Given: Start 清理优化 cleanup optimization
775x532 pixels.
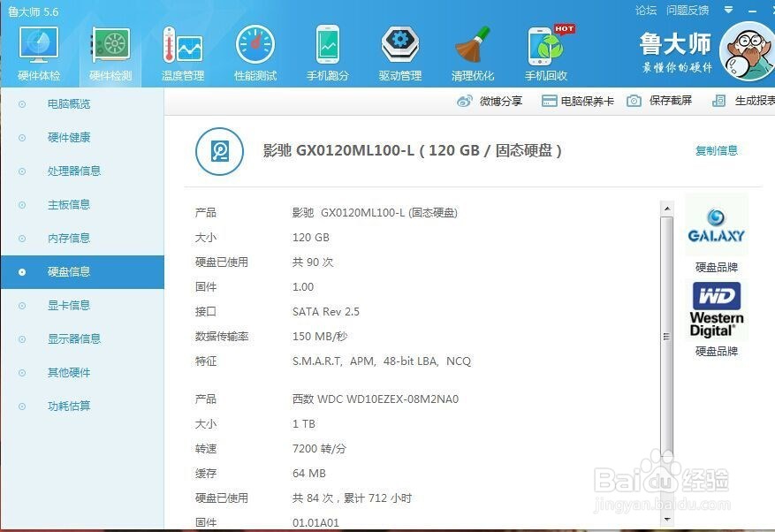Looking at the screenshot, I should [x=473, y=50].
